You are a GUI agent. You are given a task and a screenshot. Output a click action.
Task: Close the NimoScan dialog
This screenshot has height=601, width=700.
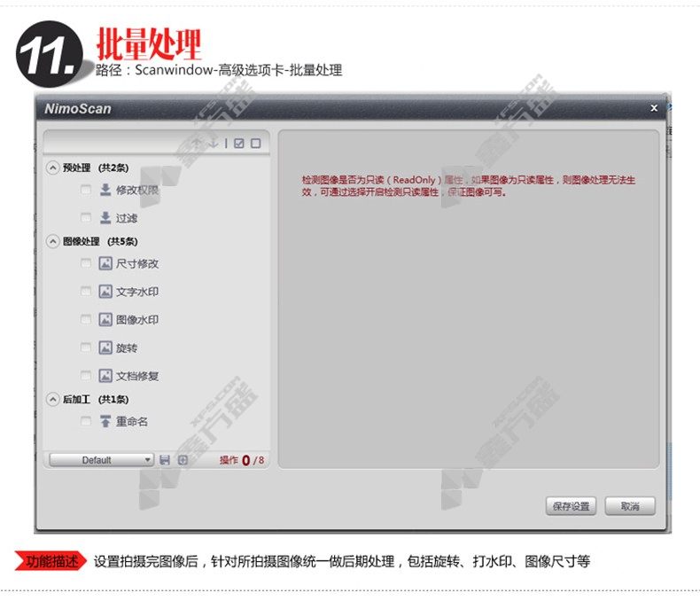654,108
